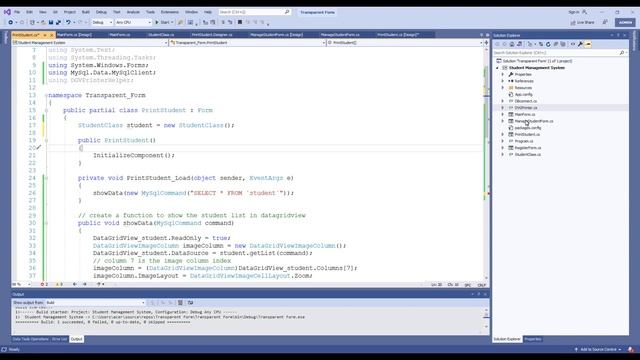Image resolution: width=640 pixels, height=360 pixels.
Task: Click the Send Feedback icon near Live Share
Action: coord(605,22)
